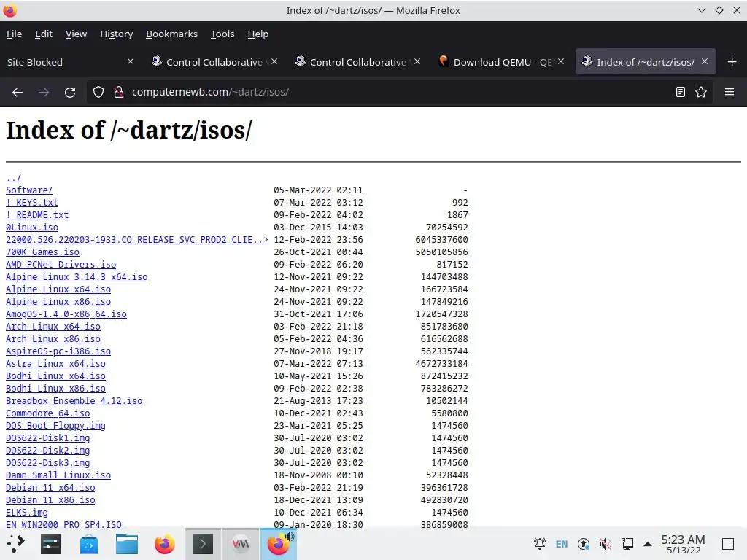Open the History menu
This screenshot has height=560, width=747.
(x=116, y=34)
